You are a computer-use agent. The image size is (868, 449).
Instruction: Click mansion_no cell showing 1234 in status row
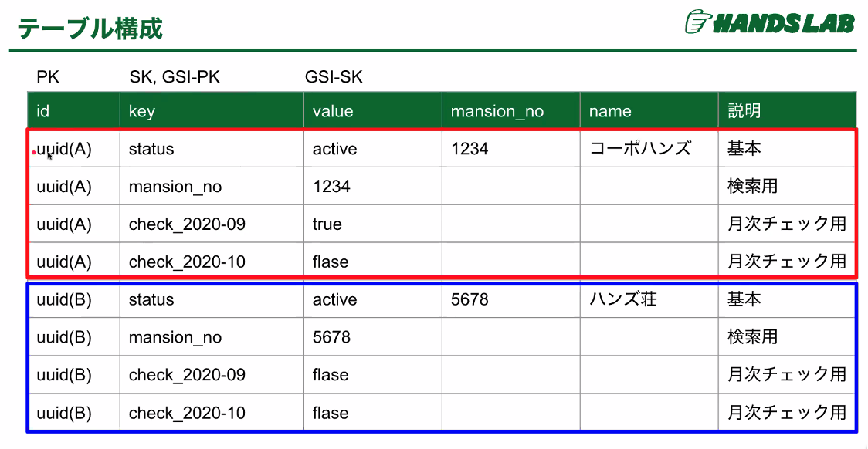(511, 148)
